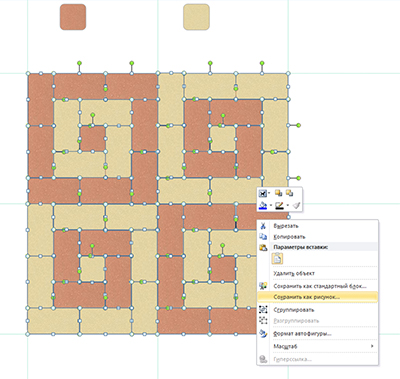
Task: Open the text wrapping dropdown arrow
Action: 269,193
